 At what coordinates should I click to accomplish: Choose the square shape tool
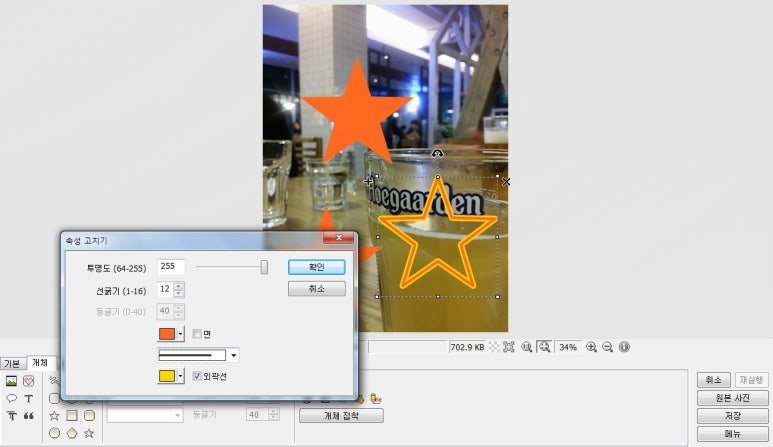(72, 415)
